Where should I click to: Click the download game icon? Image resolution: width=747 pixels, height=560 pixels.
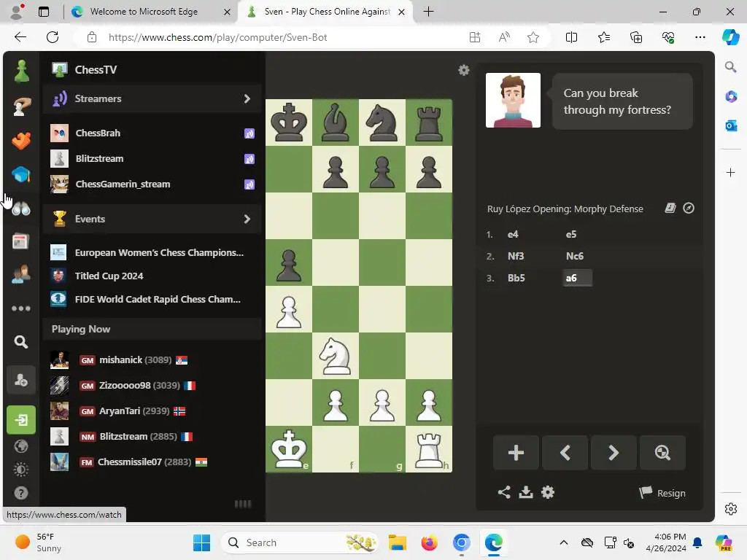coord(526,492)
